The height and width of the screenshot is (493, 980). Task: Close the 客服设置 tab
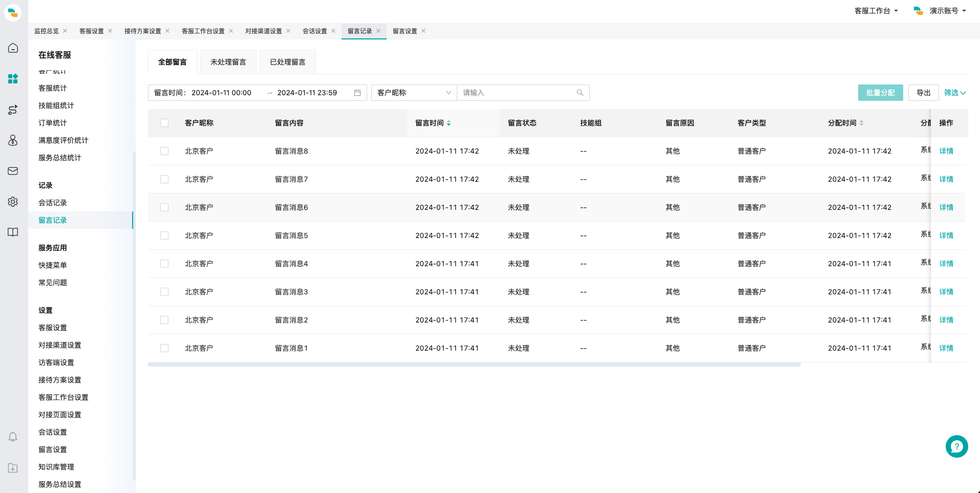click(x=110, y=31)
